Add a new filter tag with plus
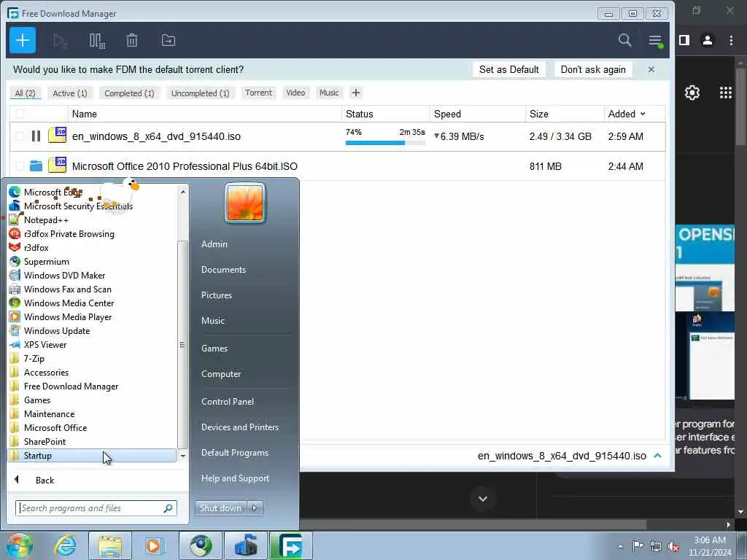Image resolution: width=747 pixels, height=560 pixels. [x=356, y=93]
